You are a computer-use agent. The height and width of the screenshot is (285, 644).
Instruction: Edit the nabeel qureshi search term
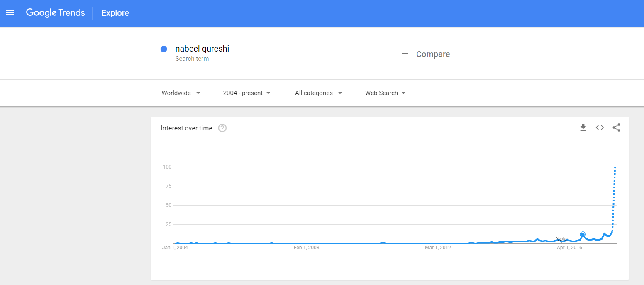click(x=202, y=49)
